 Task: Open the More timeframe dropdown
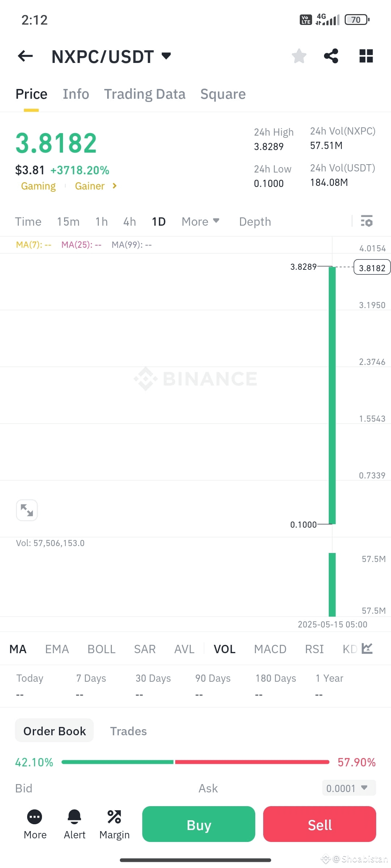[201, 221]
